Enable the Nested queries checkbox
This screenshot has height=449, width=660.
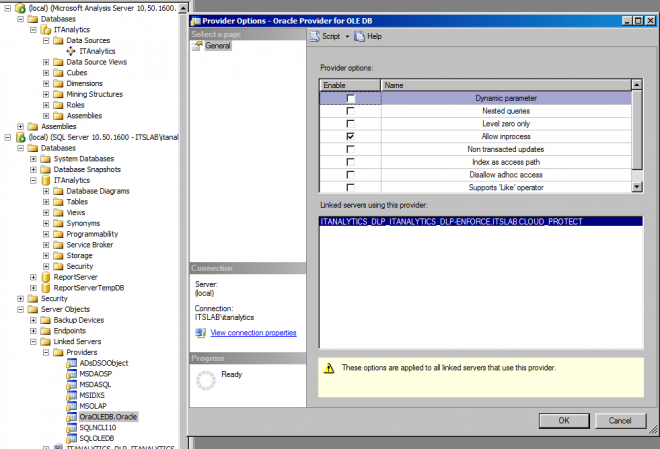[x=350, y=111]
